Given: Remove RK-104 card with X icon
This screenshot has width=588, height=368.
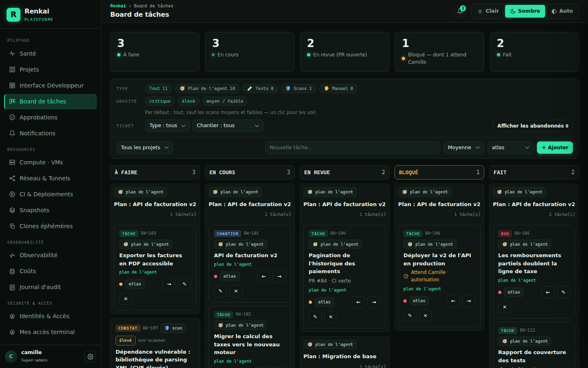Looking at the screenshot, I should 331,317.
